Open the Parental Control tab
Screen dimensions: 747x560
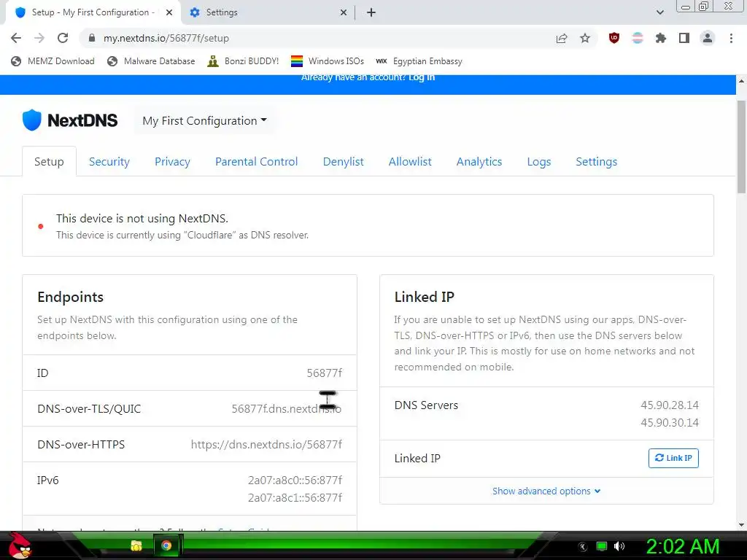[x=256, y=161]
